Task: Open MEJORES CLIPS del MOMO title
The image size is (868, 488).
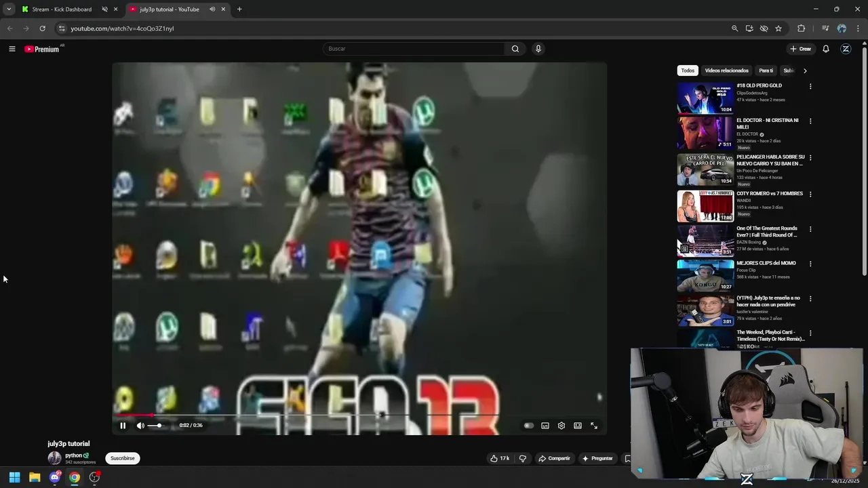Action: tap(766, 263)
